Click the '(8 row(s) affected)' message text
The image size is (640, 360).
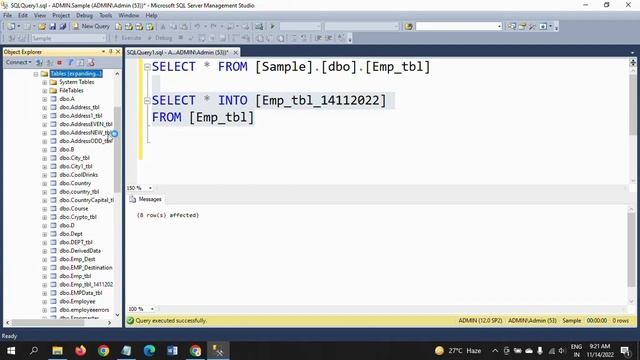[x=168, y=215]
